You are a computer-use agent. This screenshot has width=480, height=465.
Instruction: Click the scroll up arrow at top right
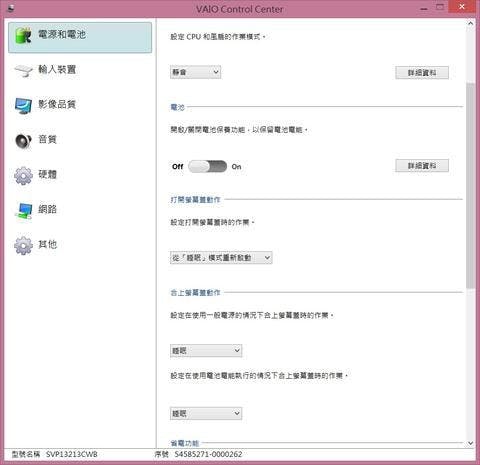470,23
